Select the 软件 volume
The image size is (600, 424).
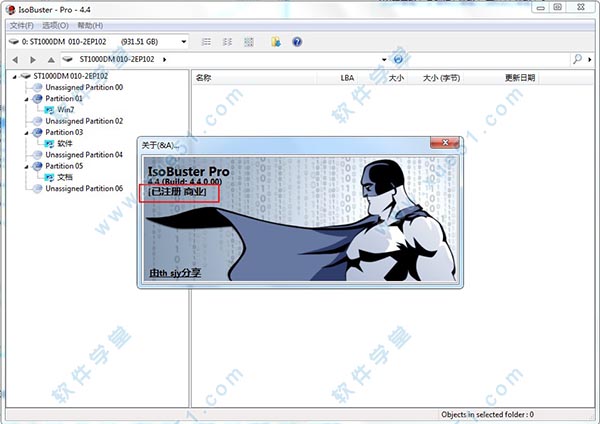pos(65,144)
